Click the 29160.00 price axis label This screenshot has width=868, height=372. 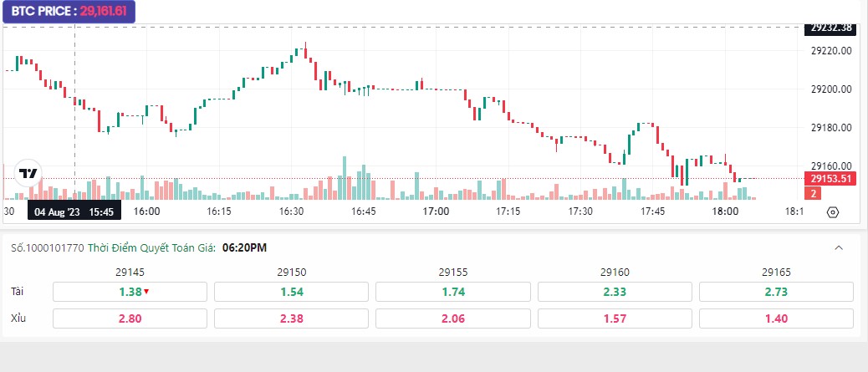(x=831, y=166)
